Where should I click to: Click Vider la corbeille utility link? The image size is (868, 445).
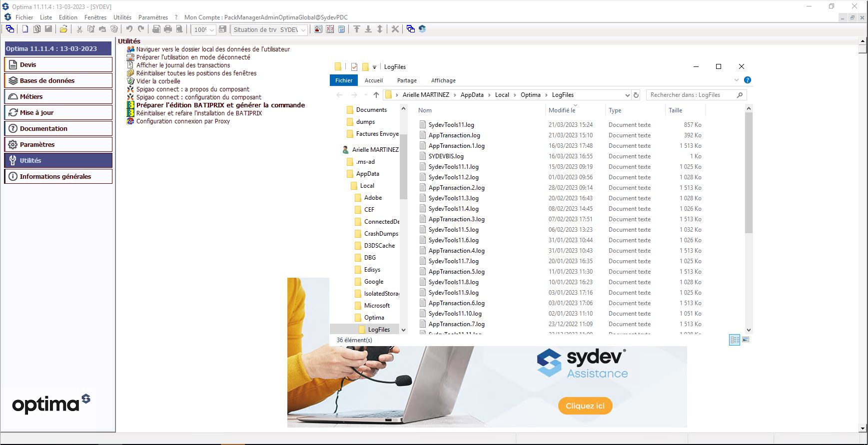tap(158, 81)
